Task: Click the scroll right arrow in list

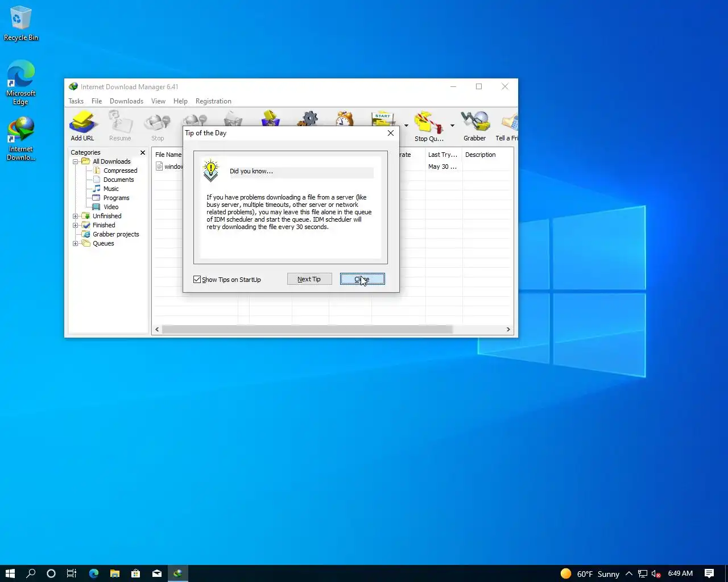Action: [508, 330]
